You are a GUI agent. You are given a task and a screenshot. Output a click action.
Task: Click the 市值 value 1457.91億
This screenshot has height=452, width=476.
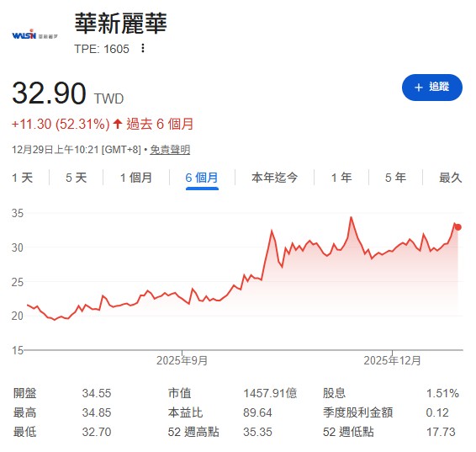point(270,393)
